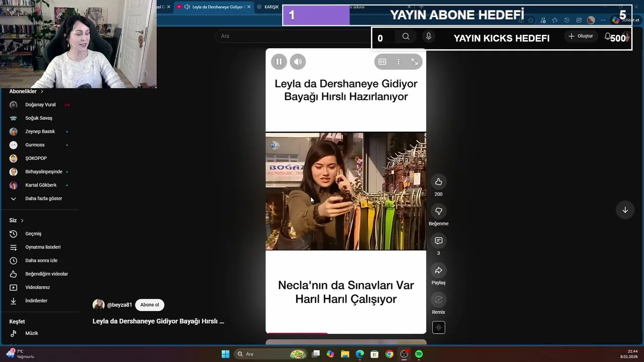Open the @beyza81 channel link
644x362 pixels.
click(x=120, y=305)
